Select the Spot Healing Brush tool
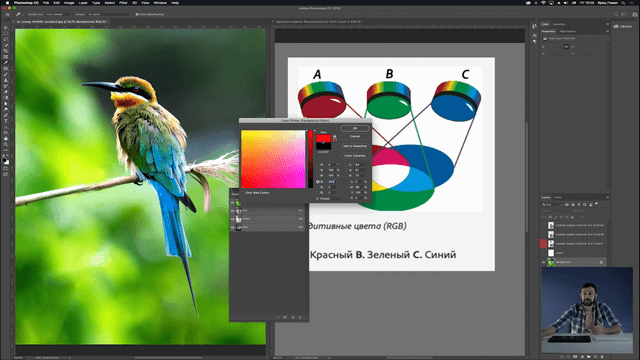640x360 pixels. (x=6, y=68)
